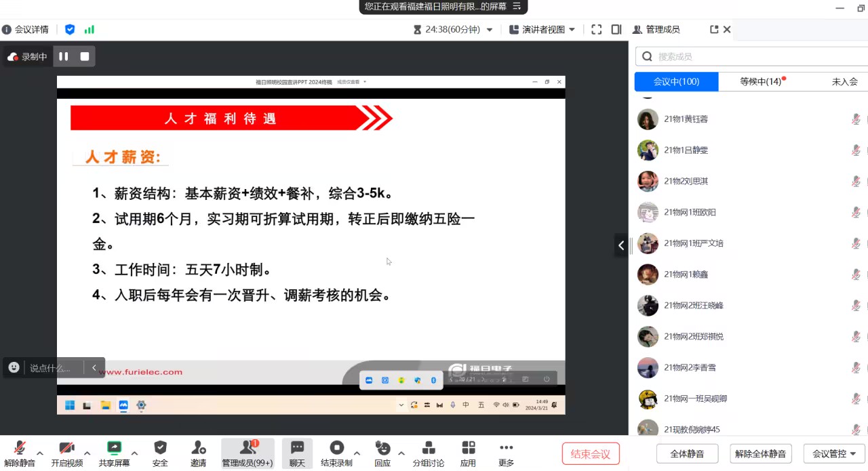The image size is (868, 471).
Task: Click the End Meeting (结束会议) button
Action: (591, 454)
